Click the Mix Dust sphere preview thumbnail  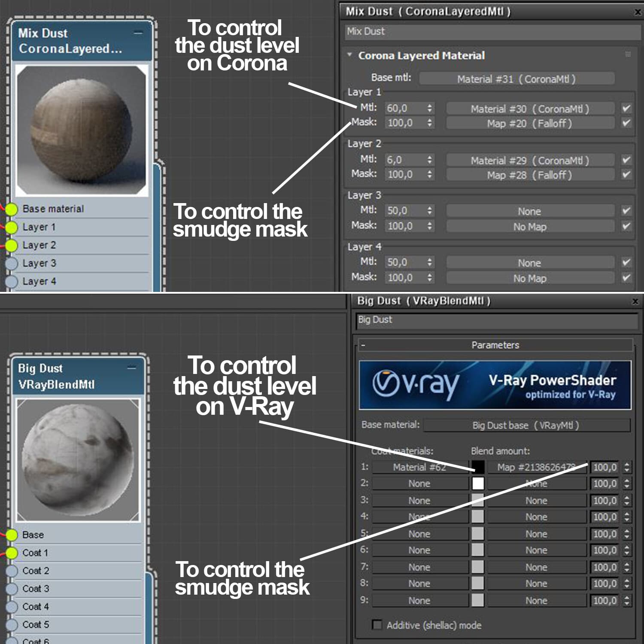pos(82,130)
